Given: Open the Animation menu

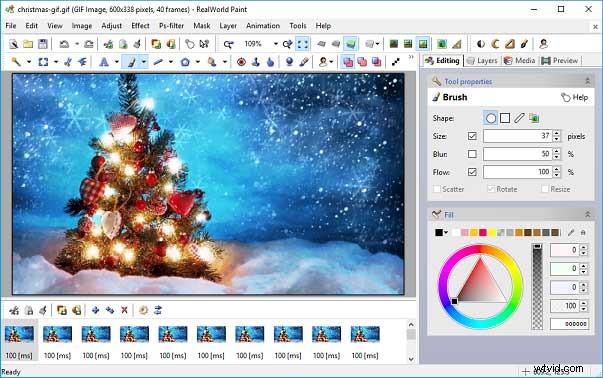Looking at the screenshot, I should click(263, 26).
